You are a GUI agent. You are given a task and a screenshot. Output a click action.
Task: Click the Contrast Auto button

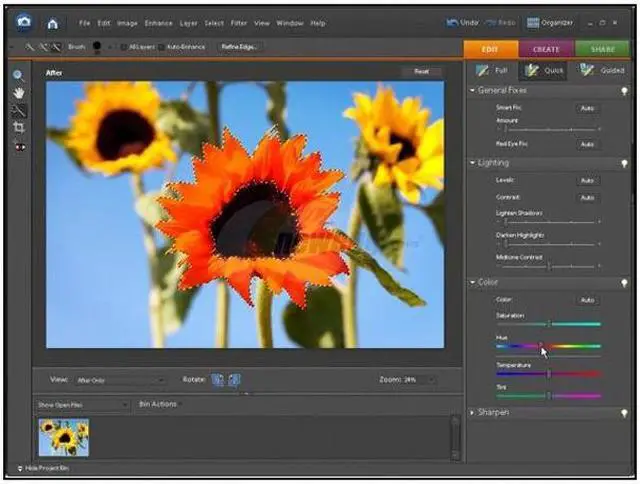[x=587, y=198]
